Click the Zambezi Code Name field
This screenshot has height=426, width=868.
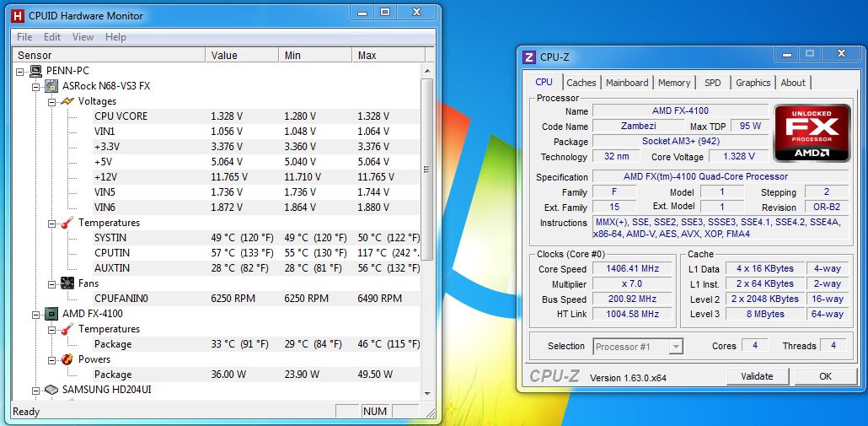tap(640, 127)
